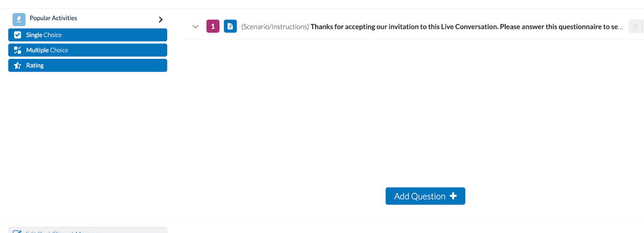Add a Single Choice activity
The width and height of the screenshot is (644, 233).
coord(88,35)
